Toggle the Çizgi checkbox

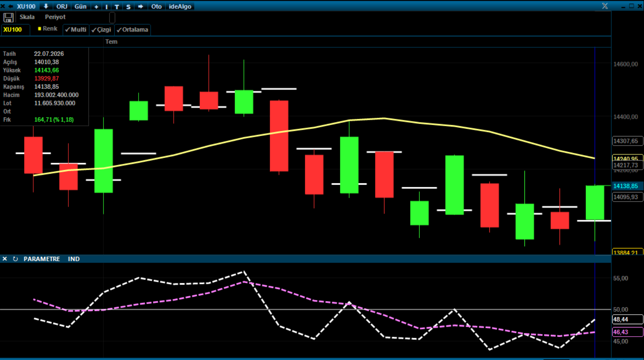click(x=101, y=30)
